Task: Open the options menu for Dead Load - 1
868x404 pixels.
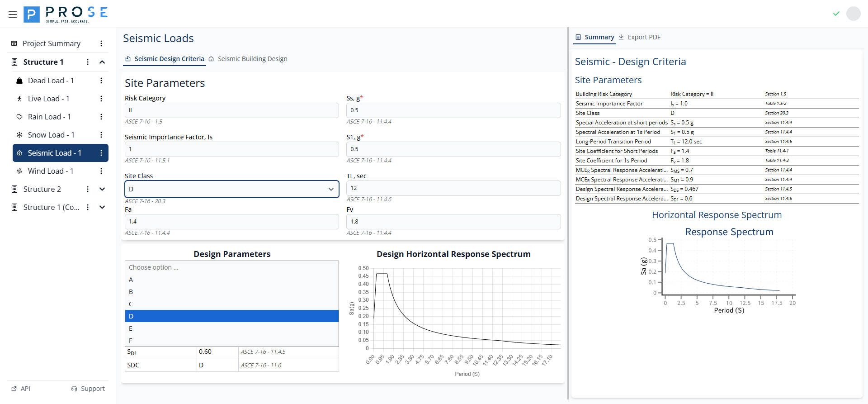Action: coord(101,81)
